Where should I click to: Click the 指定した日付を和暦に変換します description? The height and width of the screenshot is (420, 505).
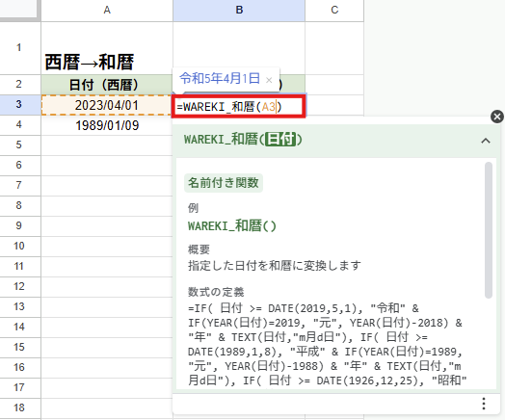274,266
